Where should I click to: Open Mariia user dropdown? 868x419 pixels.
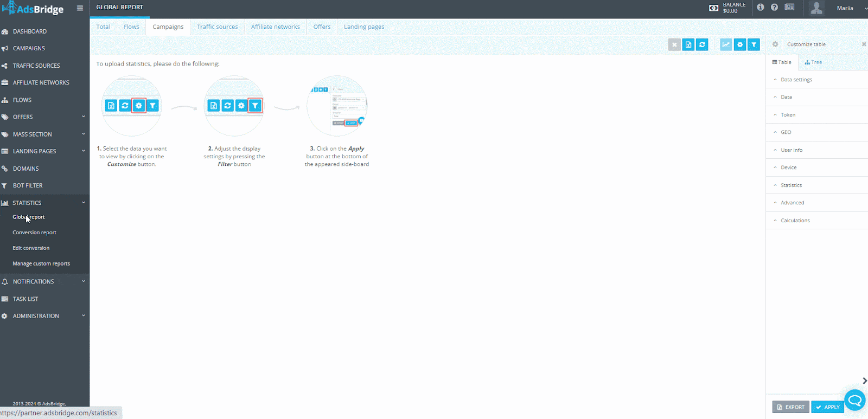[x=851, y=8]
